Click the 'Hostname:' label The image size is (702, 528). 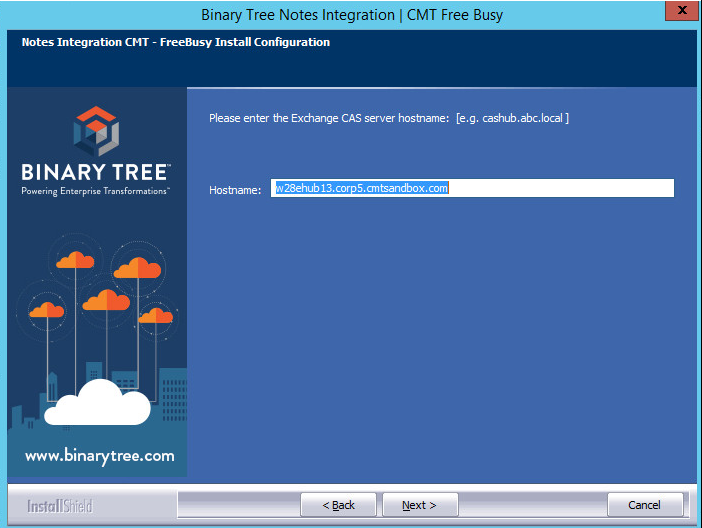[x=235, y=190]
